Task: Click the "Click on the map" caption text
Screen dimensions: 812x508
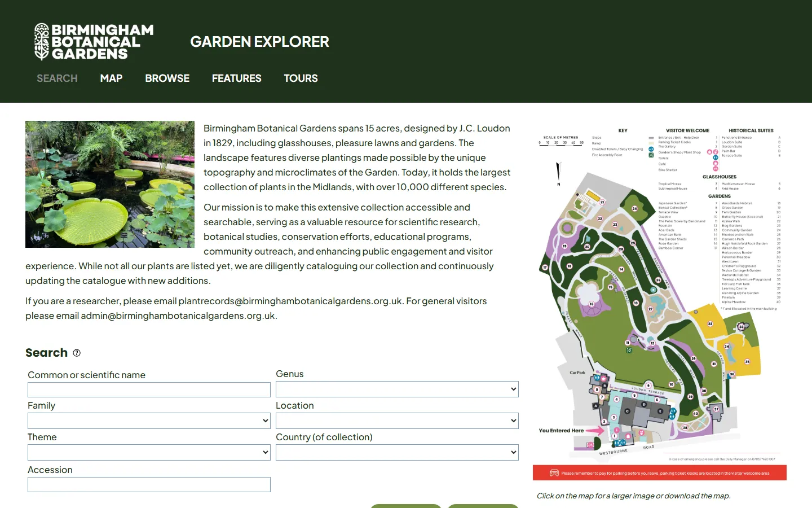Action: [x=634, y=496]
